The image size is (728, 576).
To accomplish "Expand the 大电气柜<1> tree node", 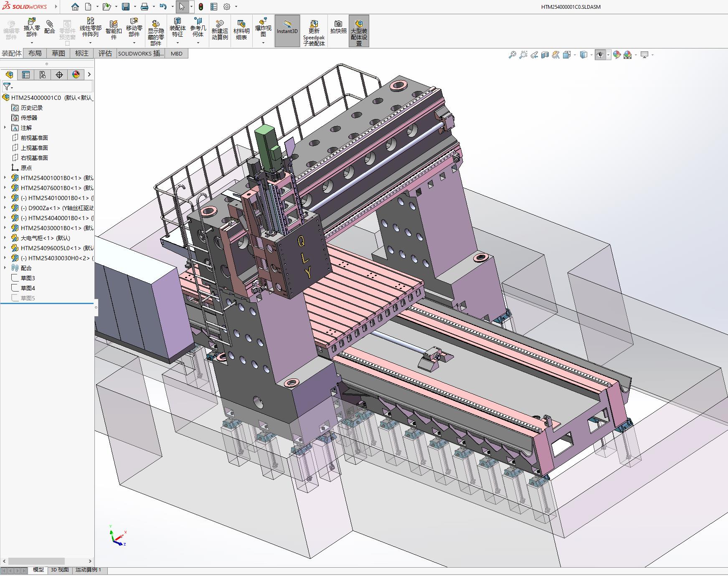I will point(5,238).
